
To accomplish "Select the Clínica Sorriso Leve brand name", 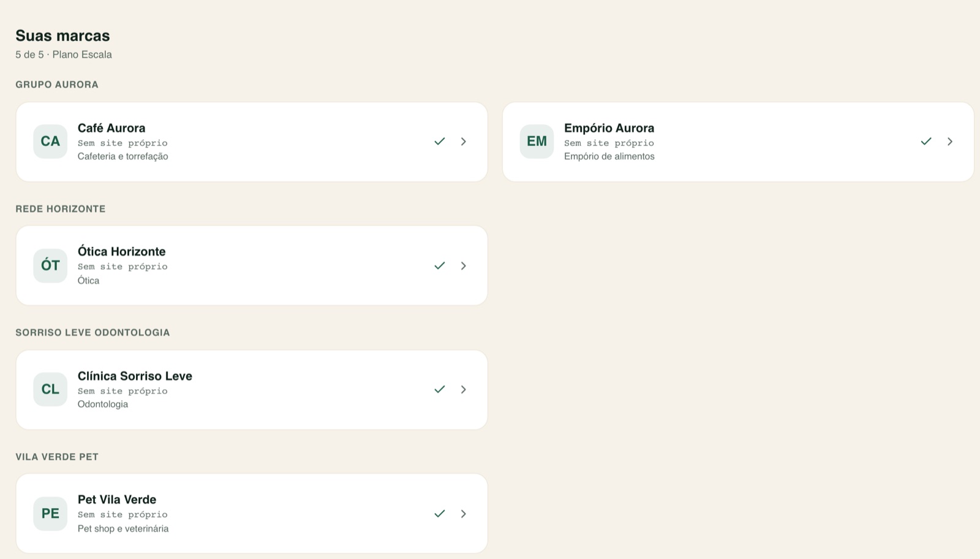I will coord(135,376).
